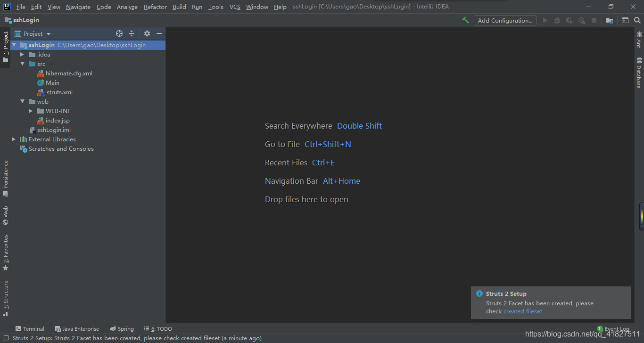The width and height of the screenshot is (644, 343).
Task: Collapse the web folder arrow
Action: click(22, 101)
